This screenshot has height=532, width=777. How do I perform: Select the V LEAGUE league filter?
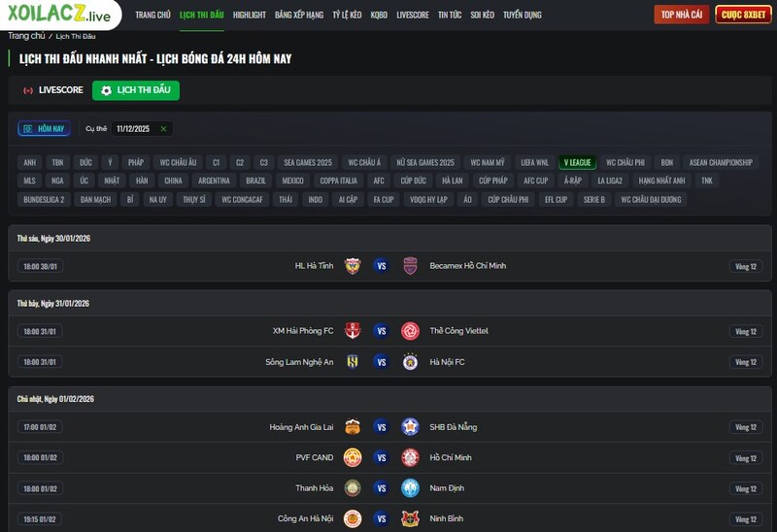tap(577, 162)
